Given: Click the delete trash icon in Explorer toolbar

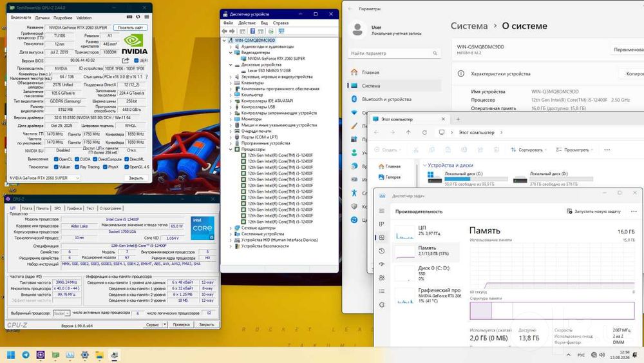Looking at the screenshot, I should [x=496, y=150].
